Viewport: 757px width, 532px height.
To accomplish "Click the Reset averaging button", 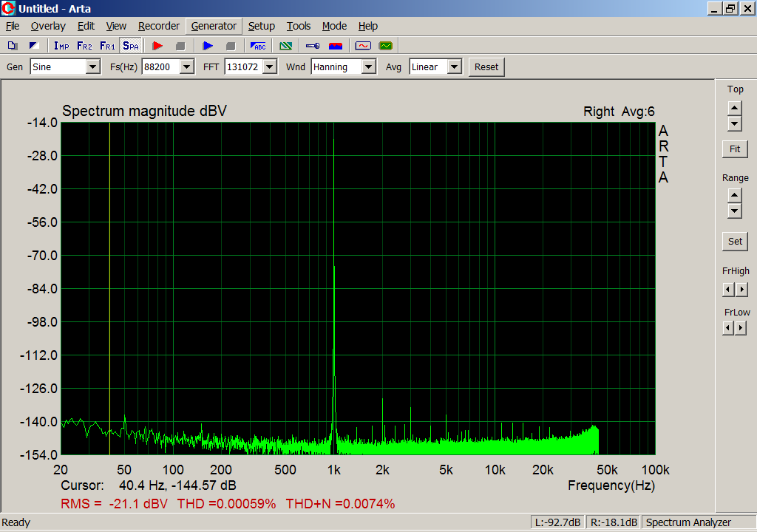I will tap(486, 67).
